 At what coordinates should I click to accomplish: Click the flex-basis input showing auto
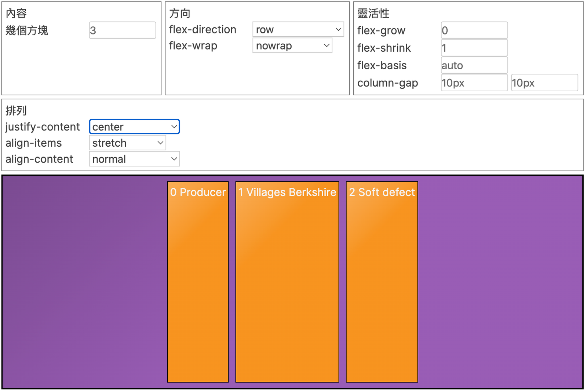click(474, 66)
